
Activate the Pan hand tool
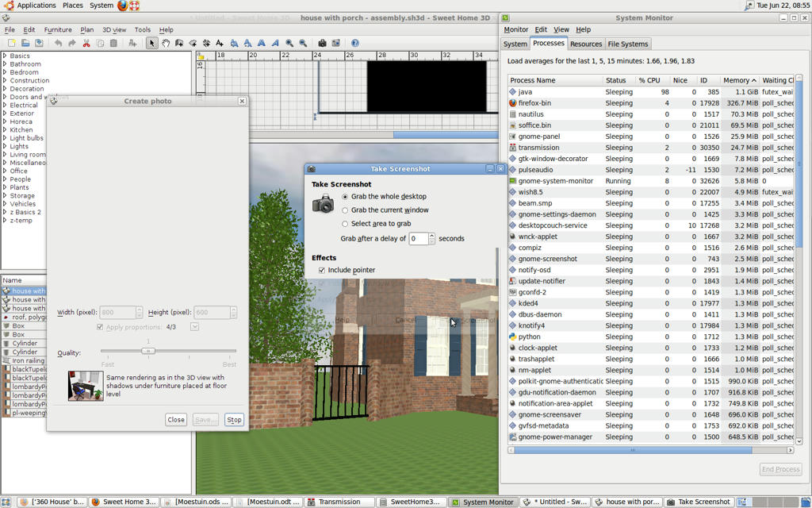pyautogui.click(x=166, y=43)
